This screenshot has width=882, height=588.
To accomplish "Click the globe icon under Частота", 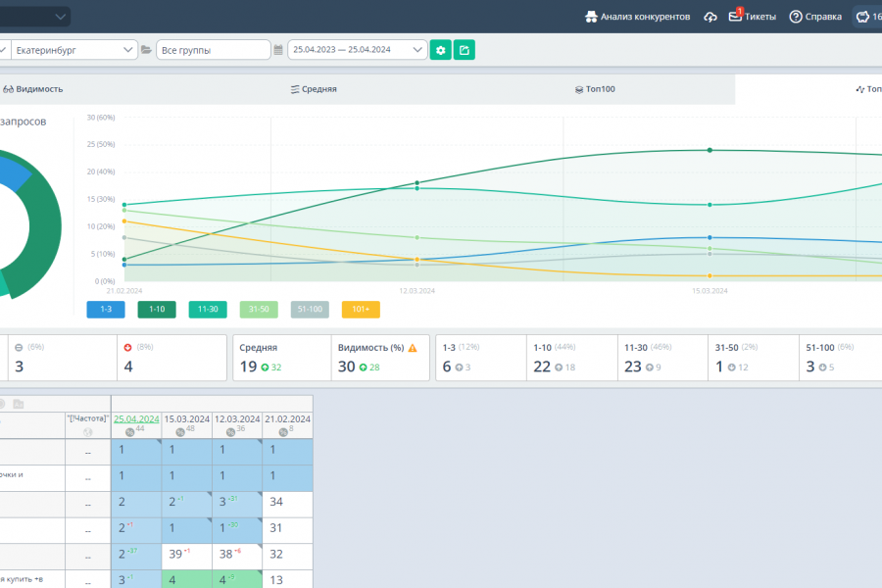I will coord(88,432).
